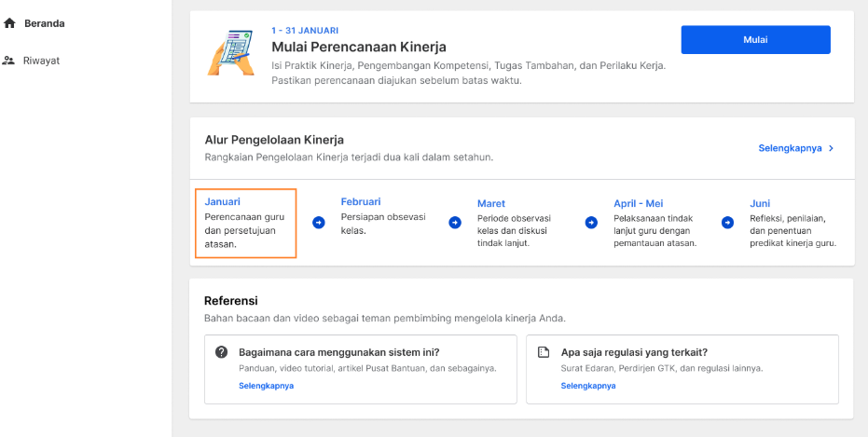This screenshot has height=437, width=868.
Task: Click the arrow icon between Februari and Maret
Action: pos(455,223)
